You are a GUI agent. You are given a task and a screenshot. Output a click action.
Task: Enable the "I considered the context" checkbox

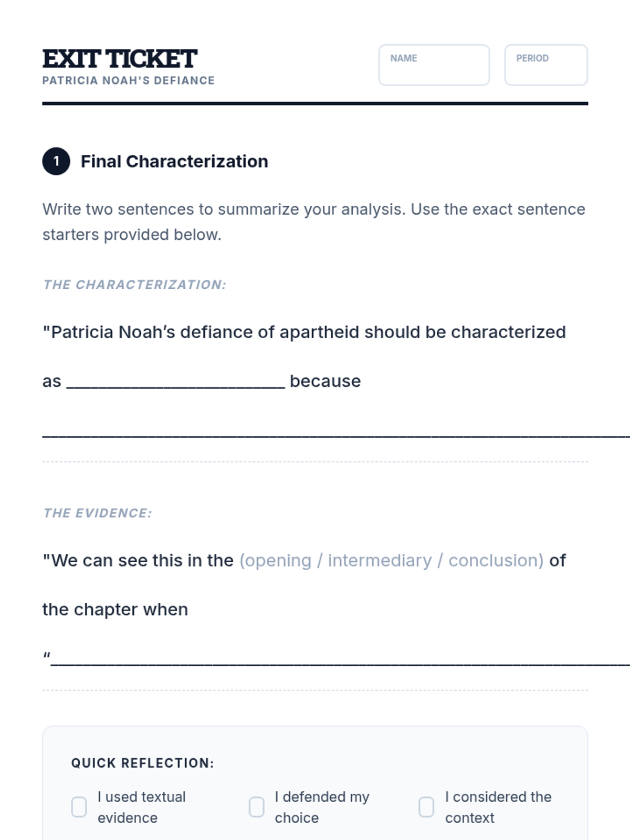coord(426,807)
